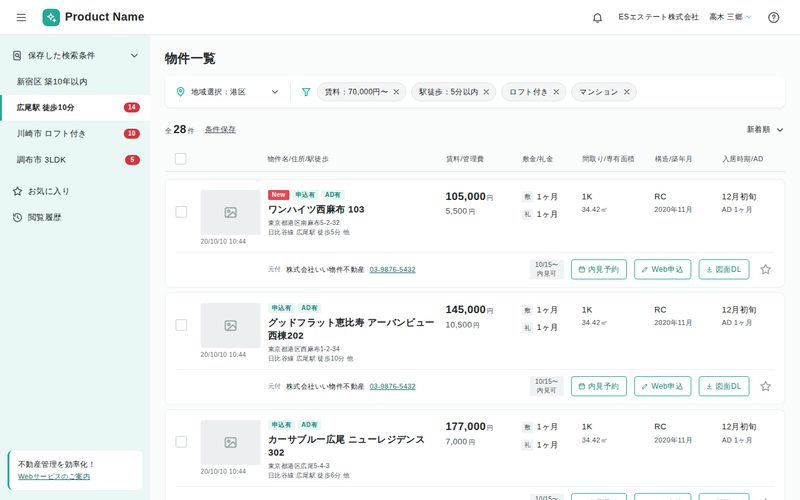Collapse the 保存した検索条件 section chevron
Image resolution: width=800 pixels, height=500 pixels.
point(134,56)
